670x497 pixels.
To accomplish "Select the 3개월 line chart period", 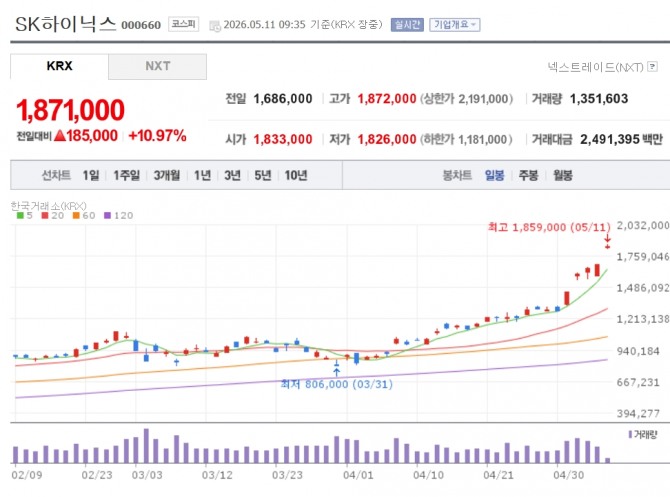I will click(167, 175).
